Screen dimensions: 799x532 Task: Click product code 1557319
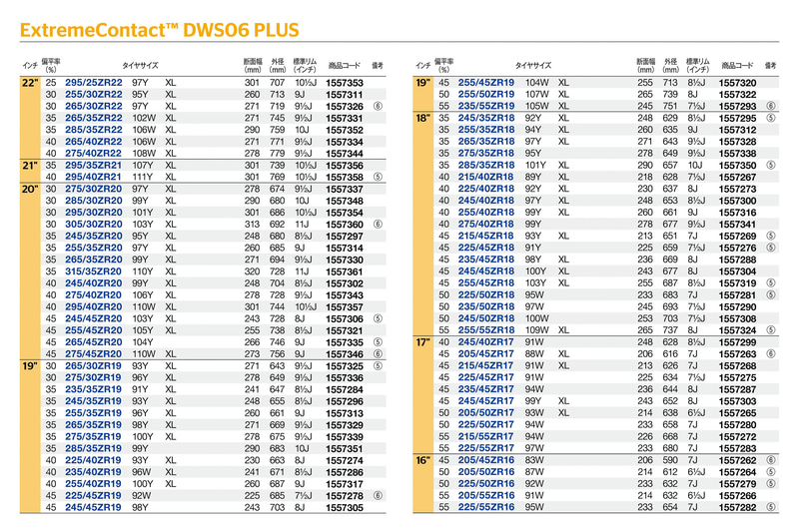[737, 283]
